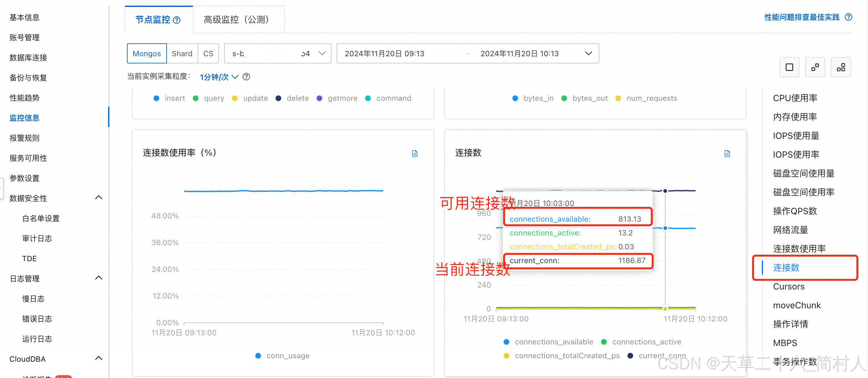
Task: Open the date range picker dropdown
Action: click(x=468, y=53)
